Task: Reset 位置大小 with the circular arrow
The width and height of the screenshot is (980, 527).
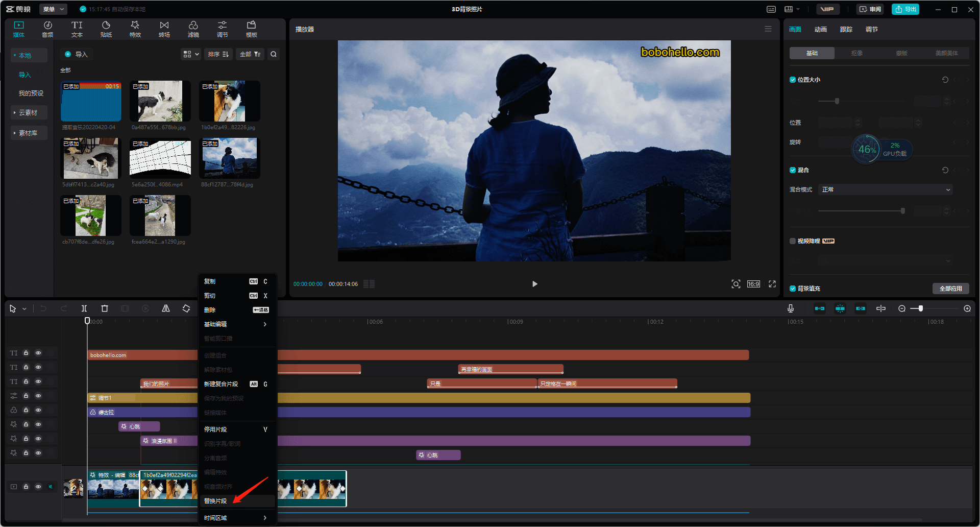Action: (x=945, y=80)
